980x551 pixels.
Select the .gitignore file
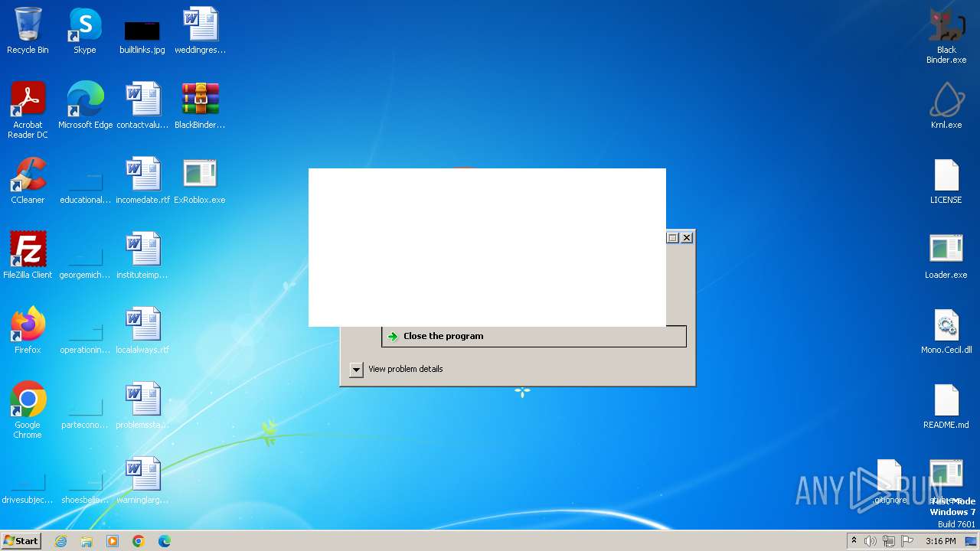890,481
